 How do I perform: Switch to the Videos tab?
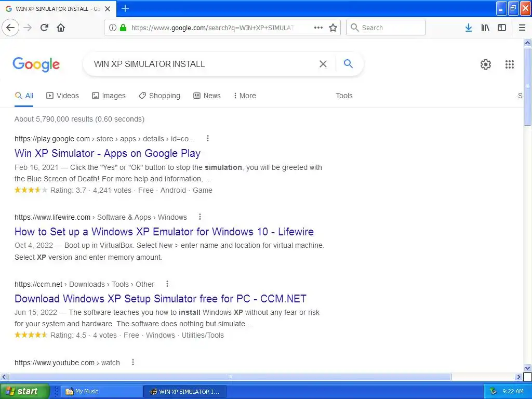pos(62,96)
